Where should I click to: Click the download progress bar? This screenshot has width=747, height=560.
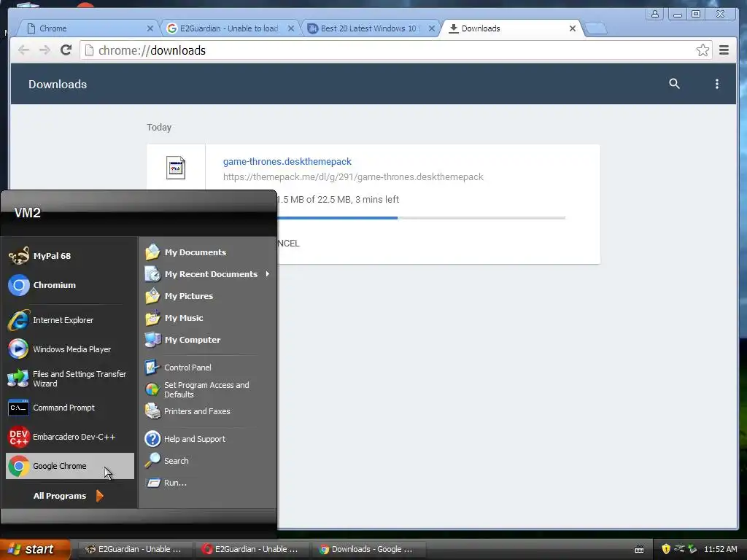[421, 217]
